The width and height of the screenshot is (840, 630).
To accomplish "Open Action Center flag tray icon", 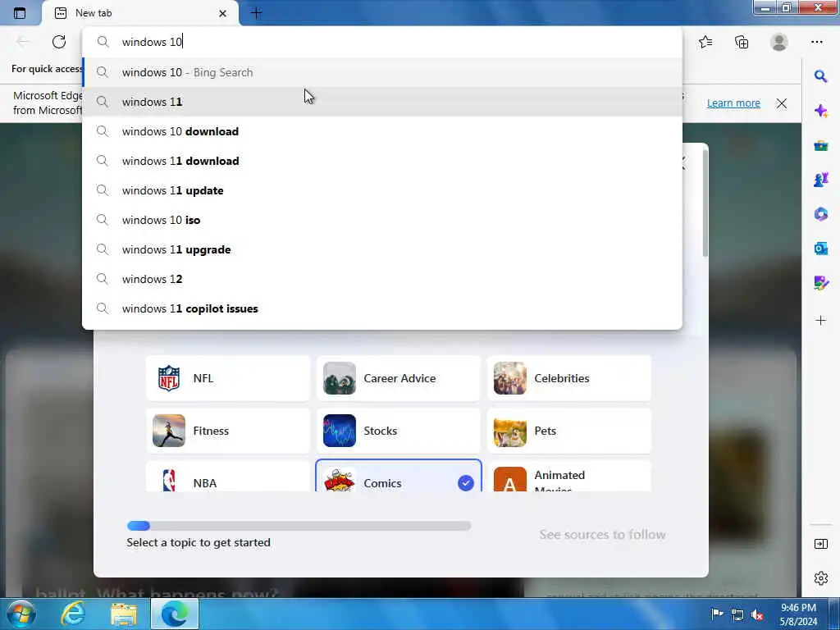I will [717, 614].
